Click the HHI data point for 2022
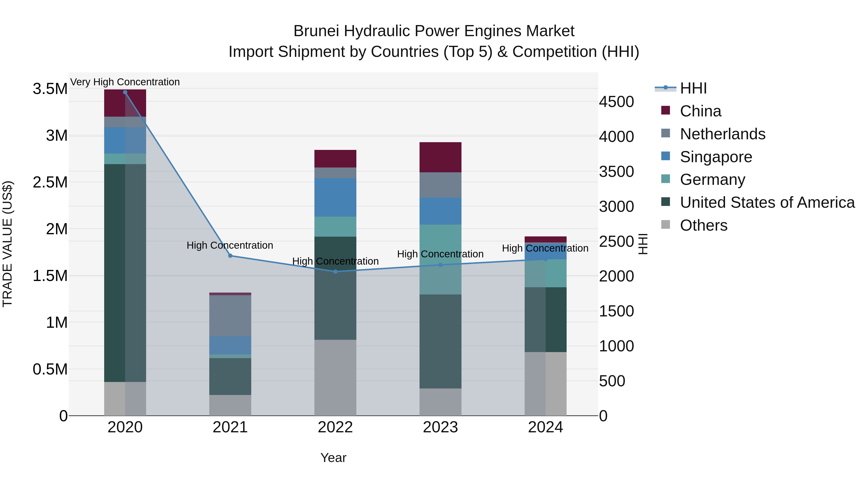 [x=335, y=271]
